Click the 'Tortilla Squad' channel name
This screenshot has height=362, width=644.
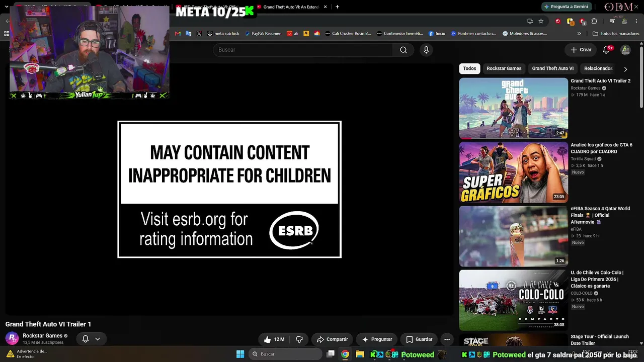(x=583, y=159)
